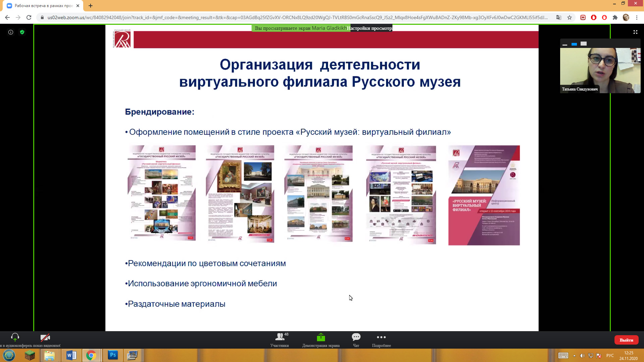Switch video panel to minimized strip view
Screen dimensions: 644x362
tap(565, 44)
